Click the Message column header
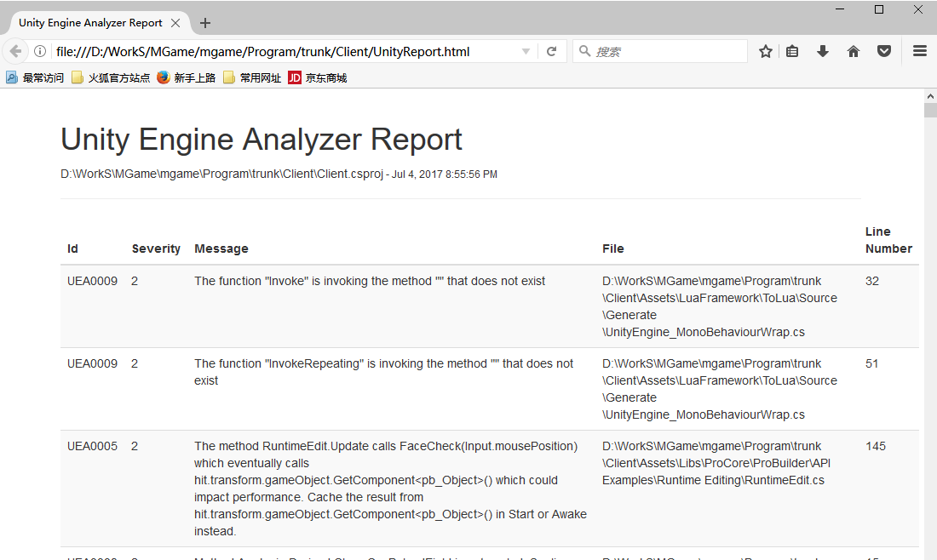 coord(221,249)
